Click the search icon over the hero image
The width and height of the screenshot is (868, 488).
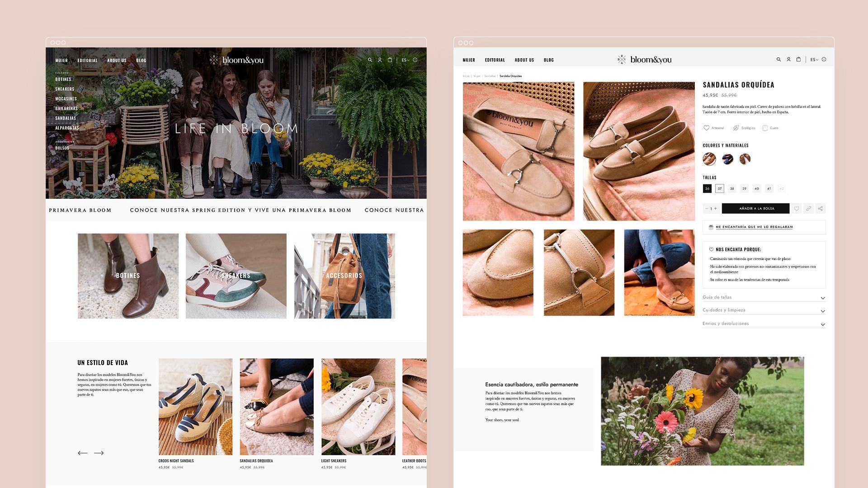pos(370,60)
